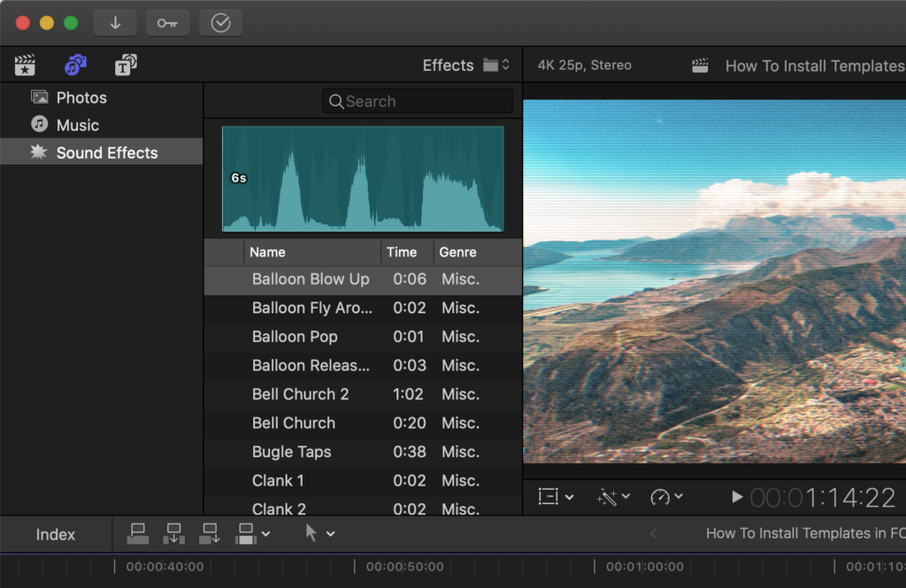Sort the list by Name column

coord(267,252)
